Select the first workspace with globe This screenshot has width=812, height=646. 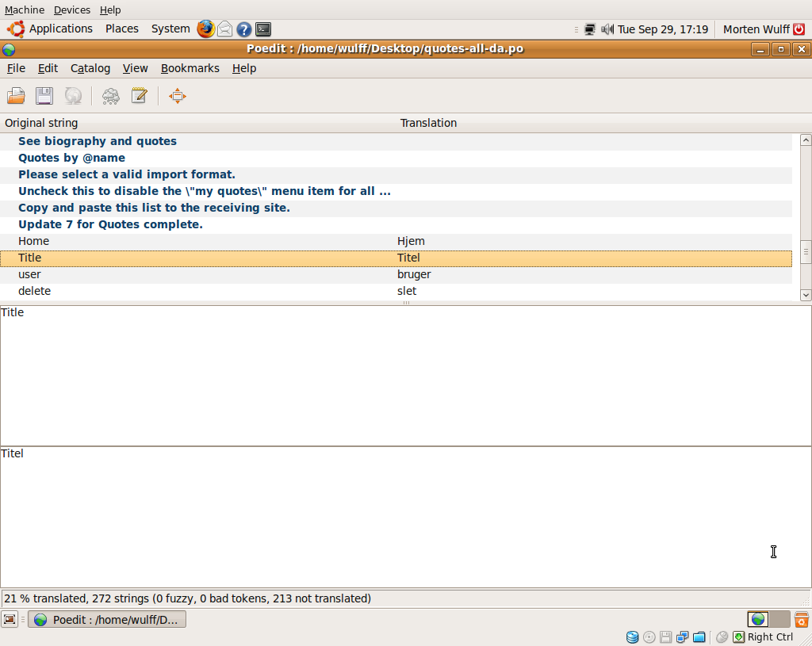[758, 619]
